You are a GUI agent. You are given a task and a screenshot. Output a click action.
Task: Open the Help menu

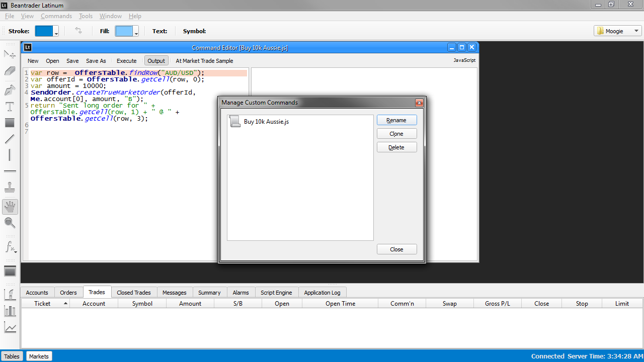pos(135,16)
